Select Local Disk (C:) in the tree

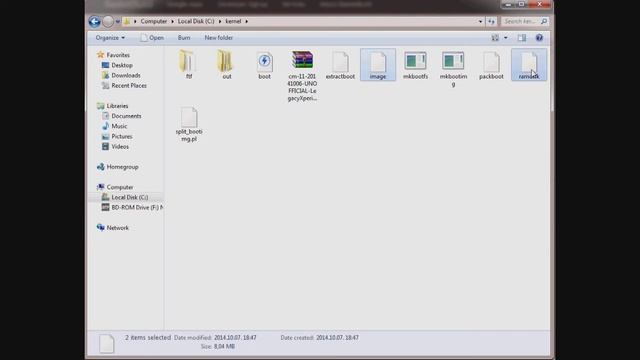[x=125, y=197]
